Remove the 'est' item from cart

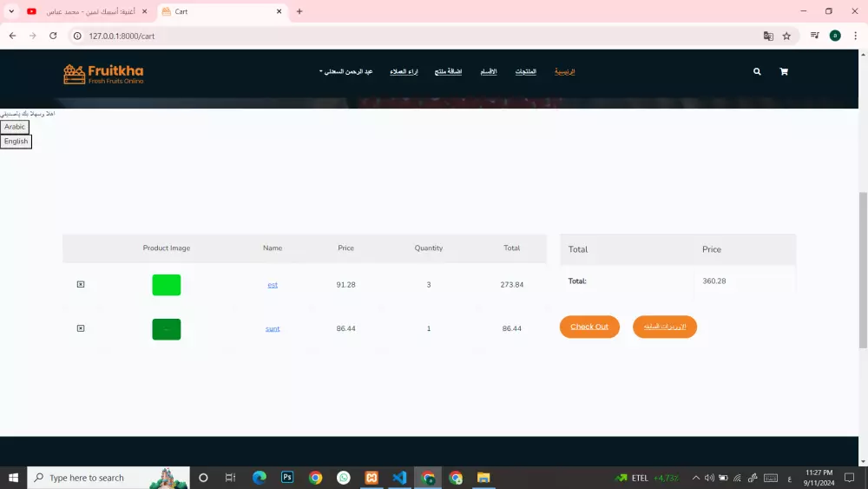point(81,284)
